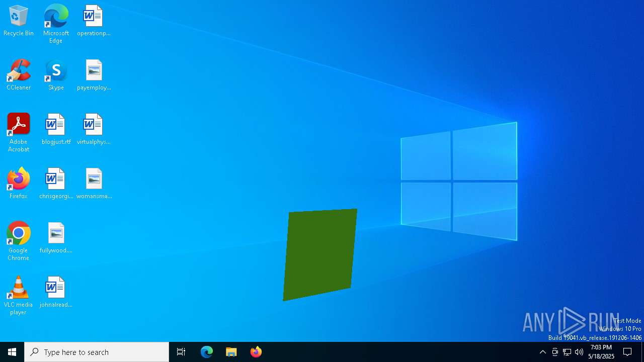Open the Windows Start menu
This screenshot has height=362, width=644.
[x=12, y=352]
